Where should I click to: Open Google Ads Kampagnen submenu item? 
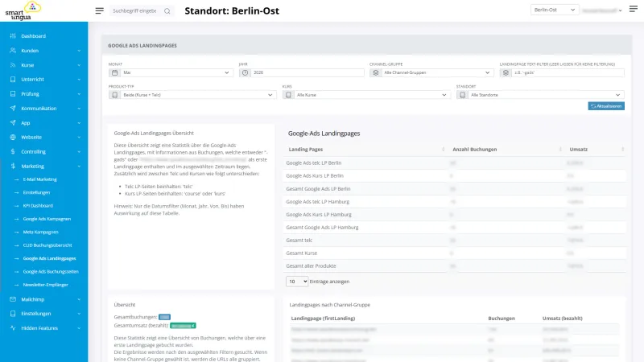[x=47, y=219]
